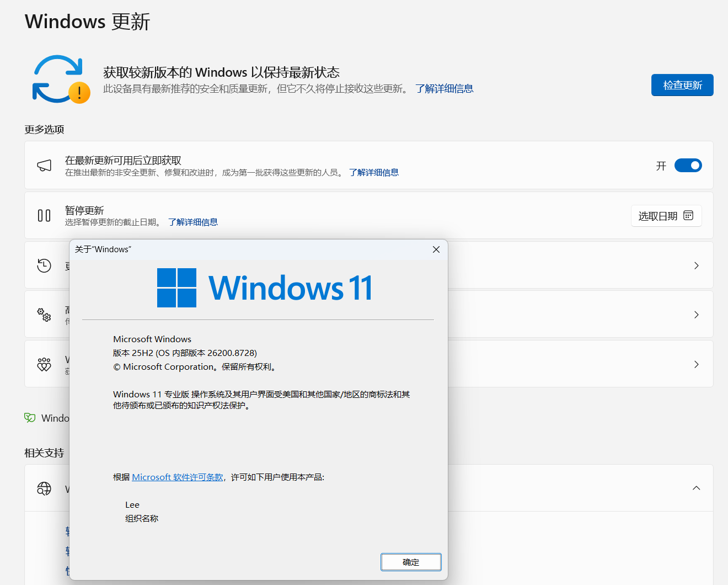Click the © Microsoft Corporation copyright line
The height and width of the screenshot is (585, 728).
[x=194, y=366]
